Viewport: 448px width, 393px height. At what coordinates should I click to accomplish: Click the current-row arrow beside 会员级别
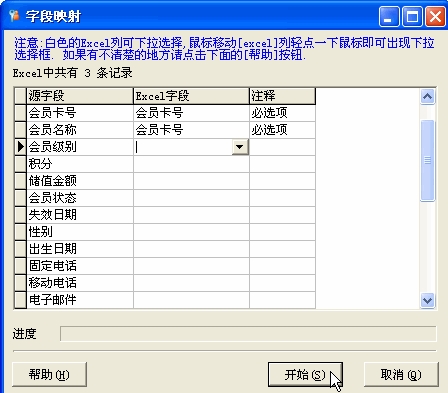point(20,147)
